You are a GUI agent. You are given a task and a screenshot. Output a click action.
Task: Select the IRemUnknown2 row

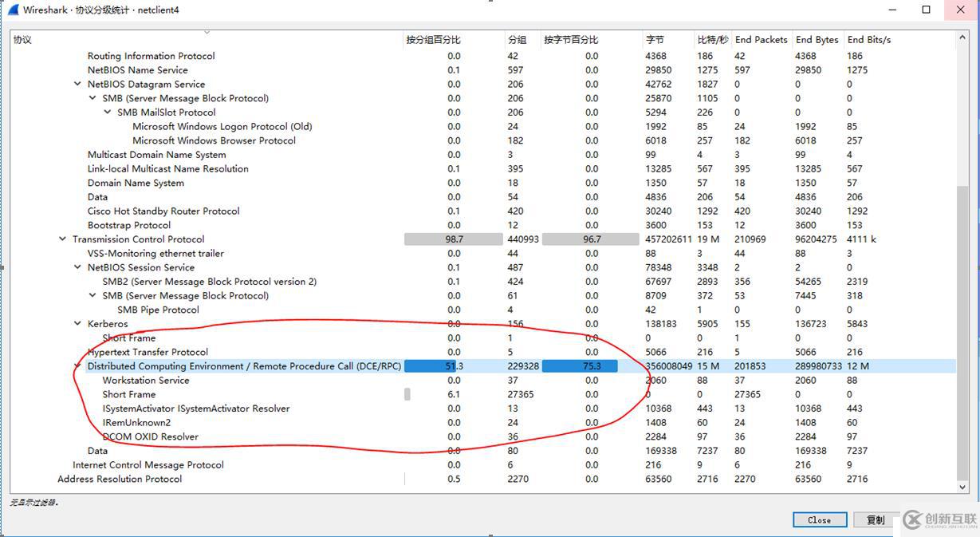482,423
